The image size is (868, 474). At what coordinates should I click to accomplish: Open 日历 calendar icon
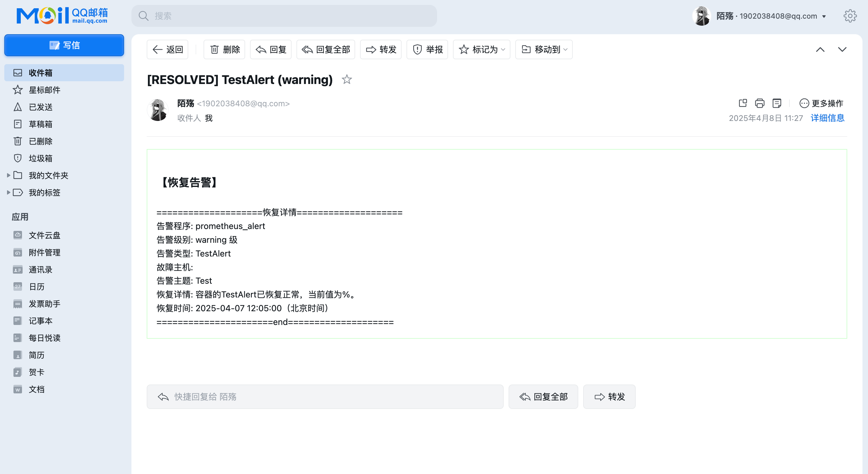(17, 286)
